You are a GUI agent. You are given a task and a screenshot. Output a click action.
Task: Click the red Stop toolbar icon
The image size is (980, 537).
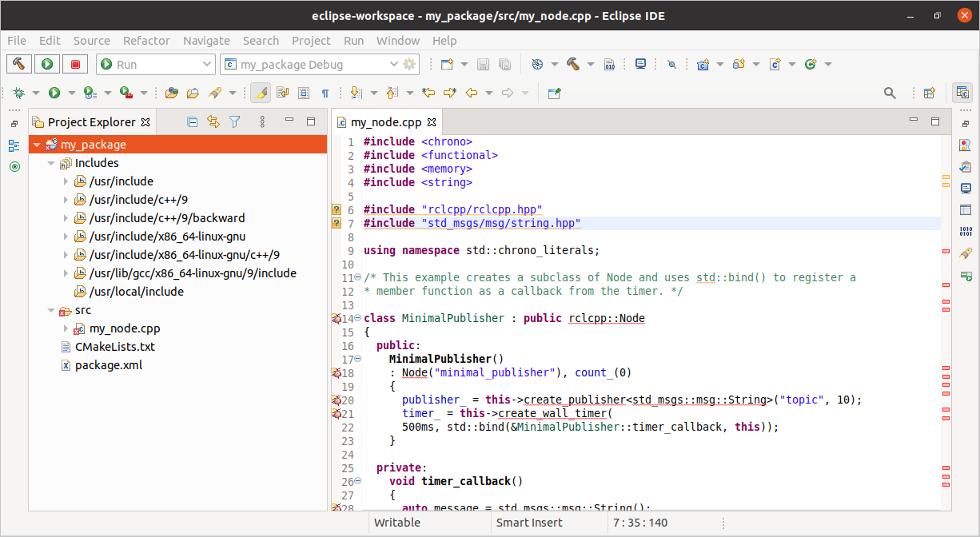coord(75,64)
